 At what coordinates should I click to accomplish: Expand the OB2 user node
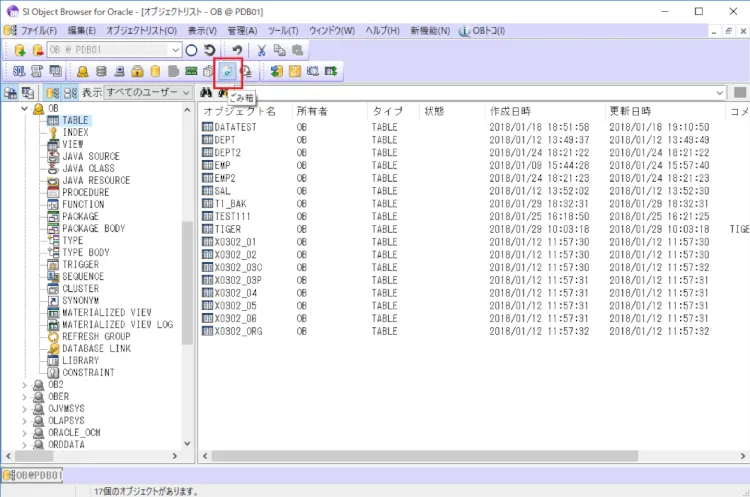coord(24,385)
